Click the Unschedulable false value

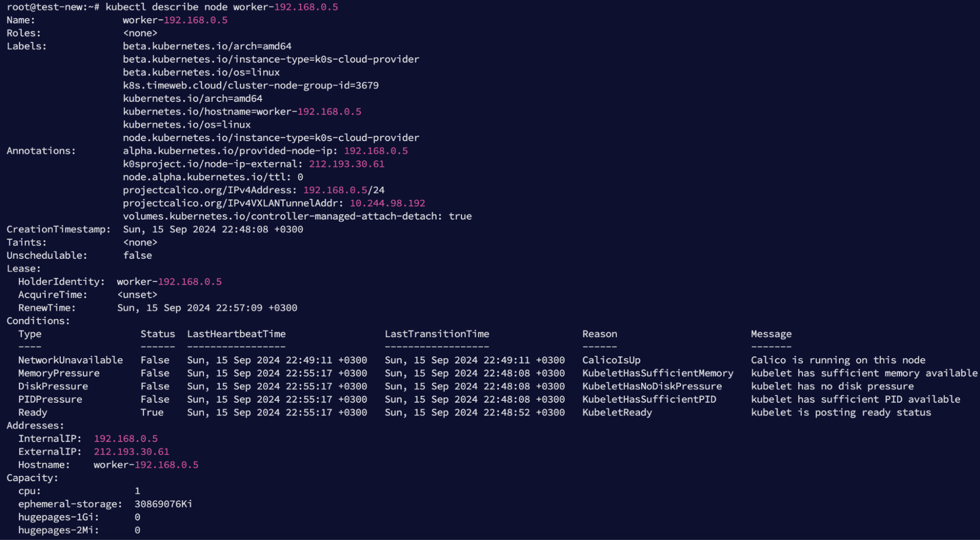[x=137, y=255]
